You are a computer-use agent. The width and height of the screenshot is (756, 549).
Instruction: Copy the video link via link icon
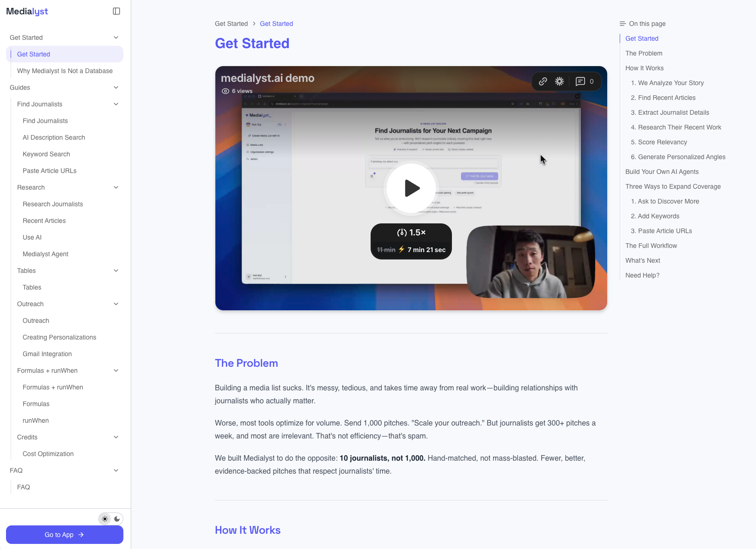click(543, 81)
